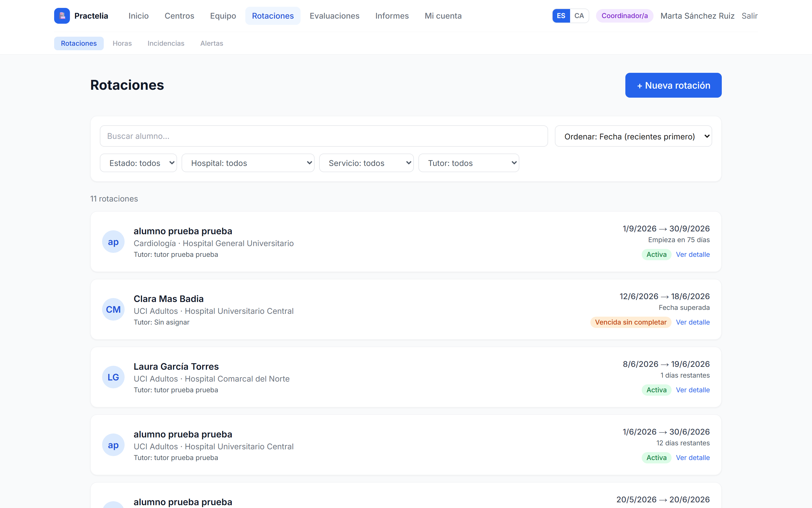The width and height of the screenshot is (812, 508).
Task: Switch to the Horas sub-tab
Action: coord(122,43)
